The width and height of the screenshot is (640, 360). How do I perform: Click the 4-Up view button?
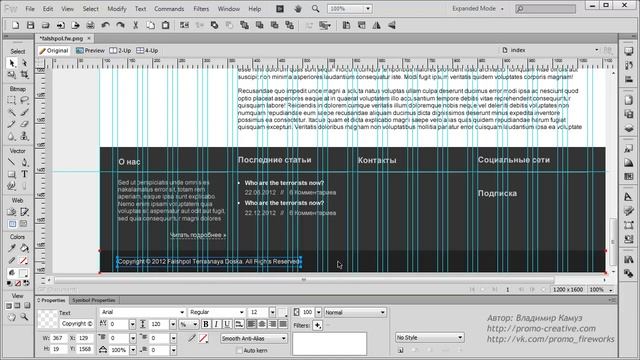pos(147,51)
